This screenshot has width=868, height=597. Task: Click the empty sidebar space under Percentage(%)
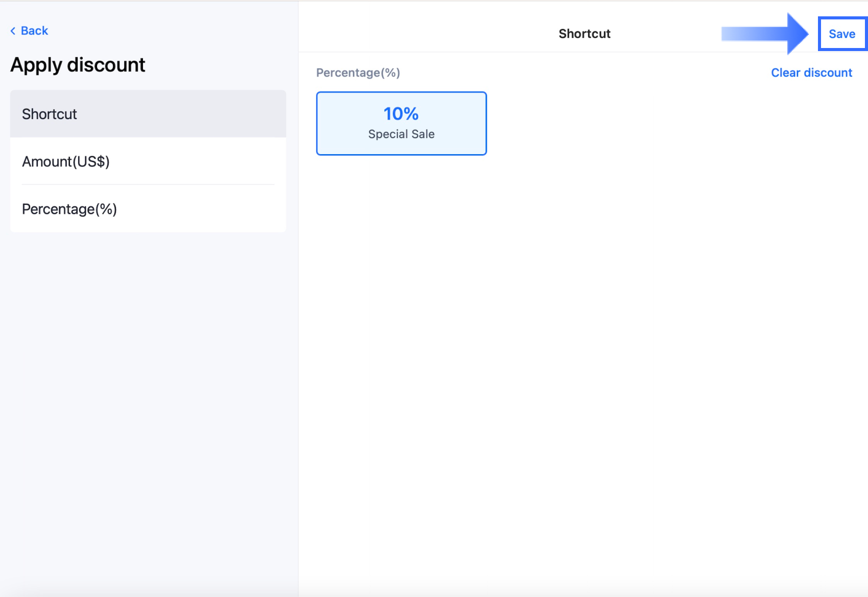coord(148,383)
